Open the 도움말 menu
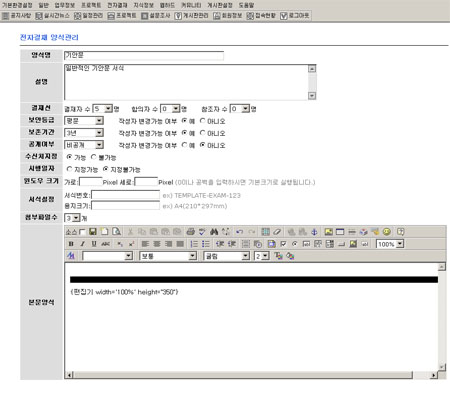 coord(246,5)
